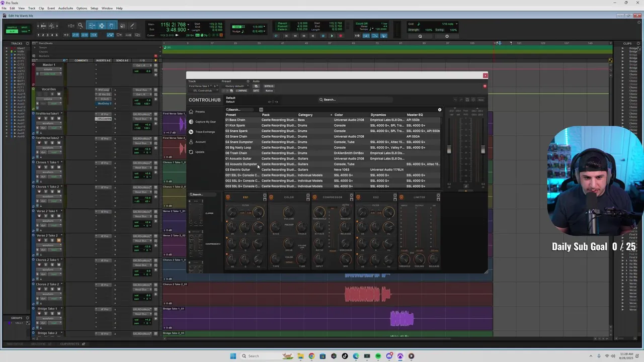Image resolution: width=644 pixels, height=362 pixels.
Task: Click the COMPARE button in plugin header
Action: (x=242, y=90)
